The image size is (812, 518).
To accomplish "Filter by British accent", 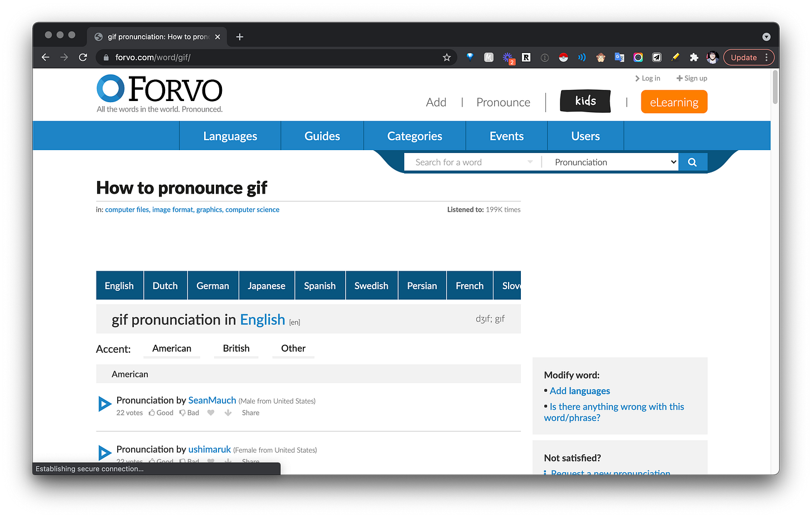I will click(x=236, y=348).
